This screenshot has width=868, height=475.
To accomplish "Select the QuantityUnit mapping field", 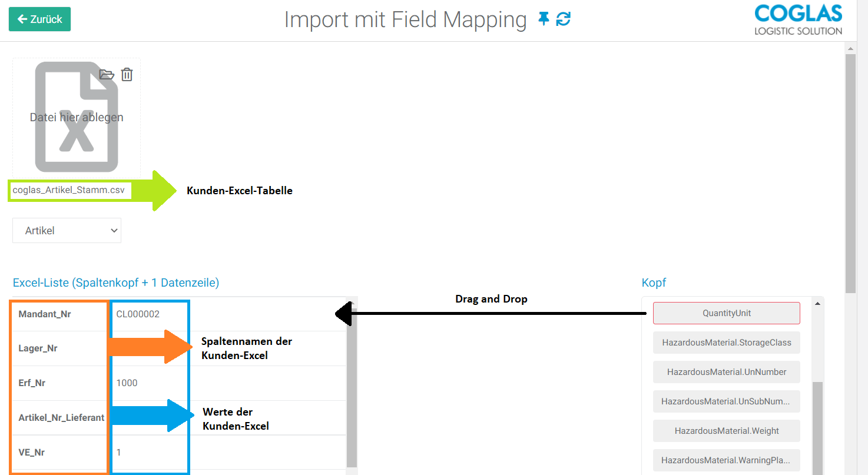I will coord(726,313).
